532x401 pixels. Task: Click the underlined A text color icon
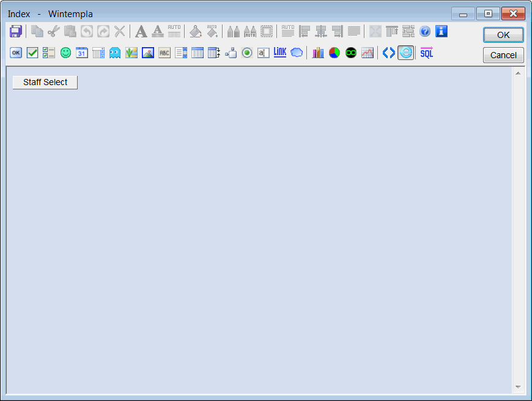pyautogui.click(x=158, y=32)
